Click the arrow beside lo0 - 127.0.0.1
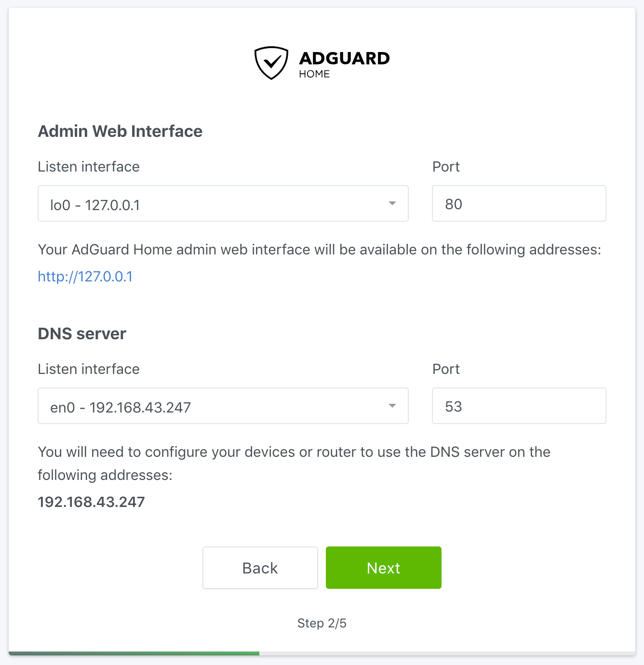Viewport: 644px width, 665px height. [x=392, y=203]
